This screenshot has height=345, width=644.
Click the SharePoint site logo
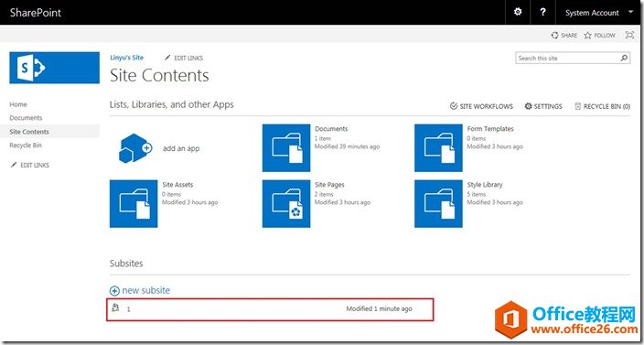click(x=54, y=68)
